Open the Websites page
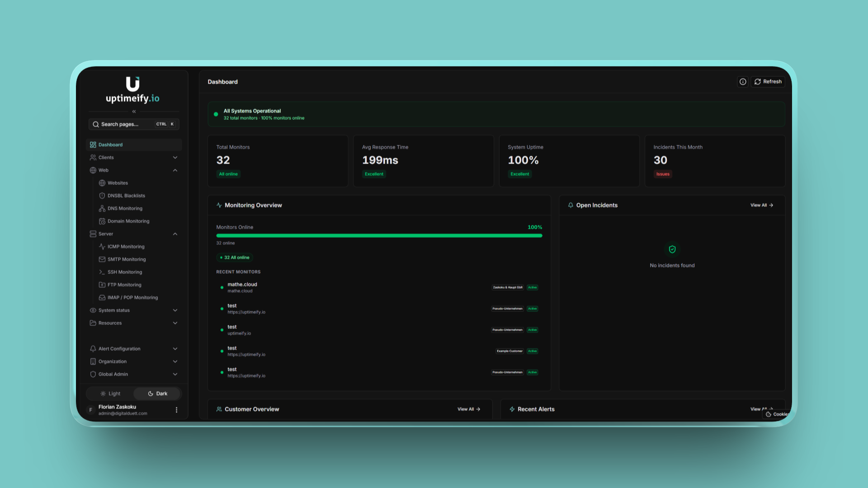 pos(118,183)
